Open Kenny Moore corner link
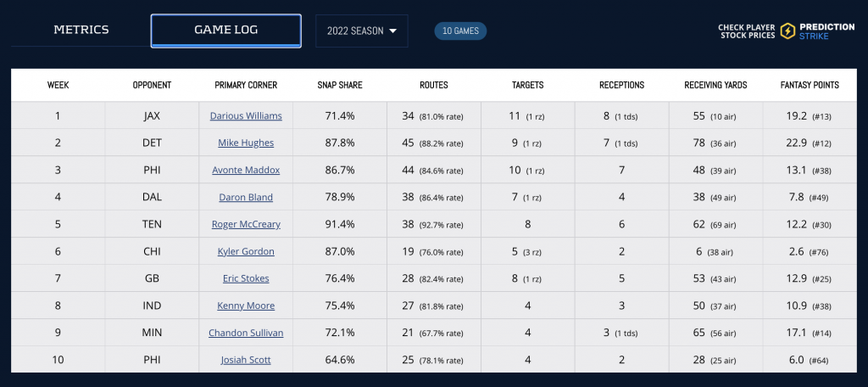The height and width of the screenshot is (387, 868). [246, 306]
